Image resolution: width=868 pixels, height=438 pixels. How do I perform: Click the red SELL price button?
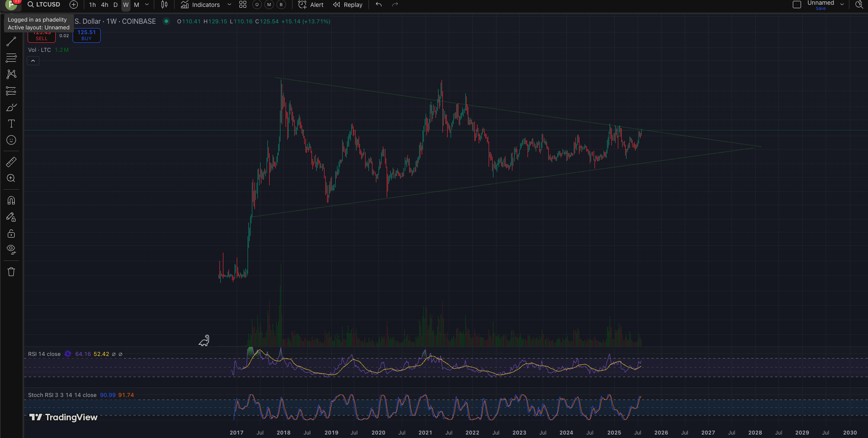(x=42, y=36)
